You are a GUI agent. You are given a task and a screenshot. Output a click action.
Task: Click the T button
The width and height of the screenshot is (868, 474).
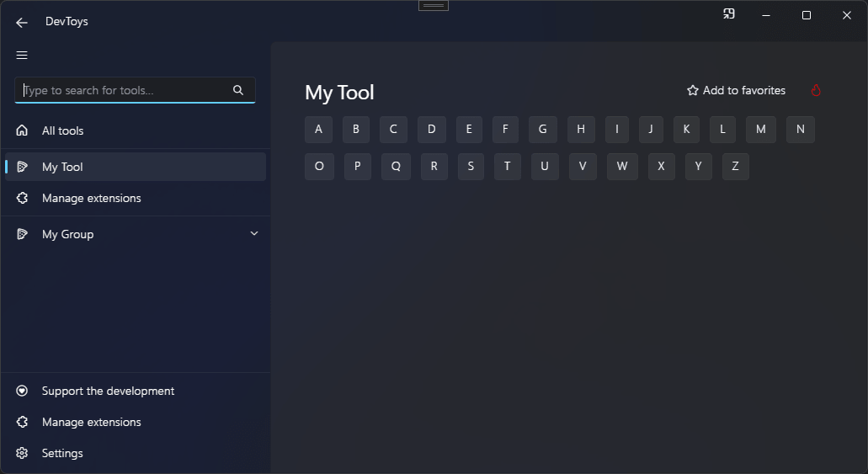coord(507,167)
